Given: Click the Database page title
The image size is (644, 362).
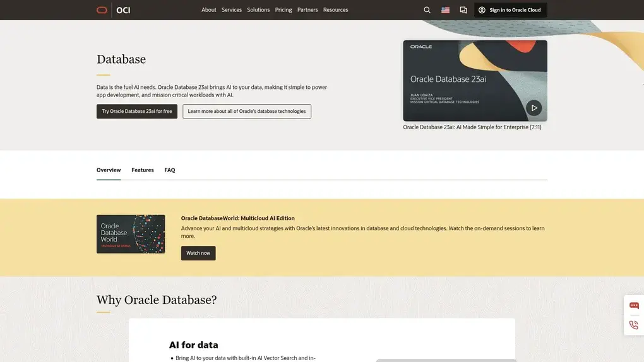Looking at the screenshot, I should 121,59.
